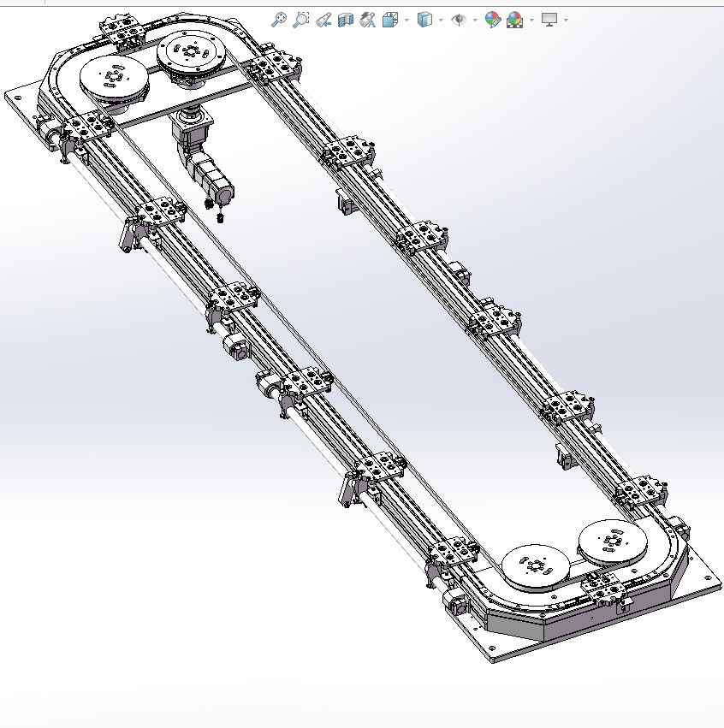
Task: Toggle Dynamic Annotation Views
Action: tap(365, 19)
